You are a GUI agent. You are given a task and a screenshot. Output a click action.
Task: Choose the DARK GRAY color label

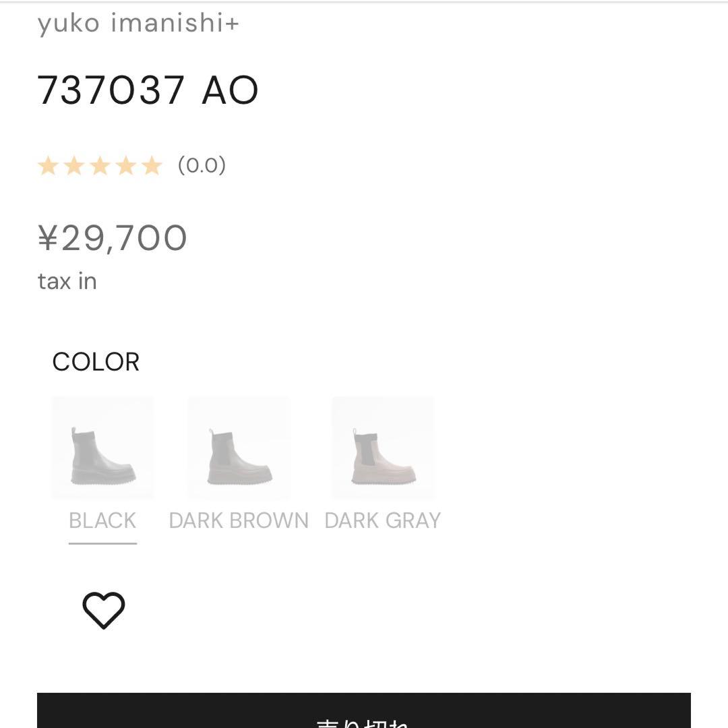pos(383,520)
